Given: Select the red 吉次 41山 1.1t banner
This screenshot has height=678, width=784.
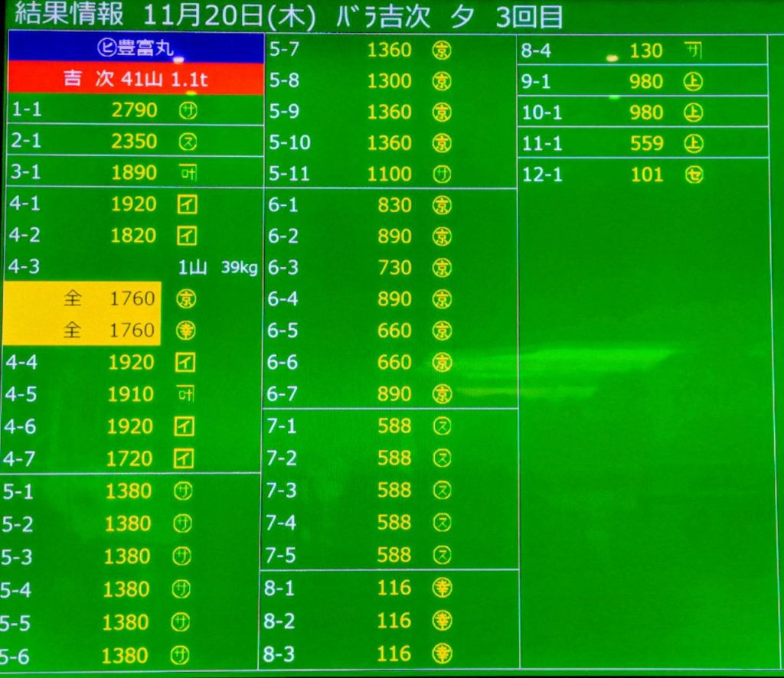Looking at the screenshot, I should point(136,79).
